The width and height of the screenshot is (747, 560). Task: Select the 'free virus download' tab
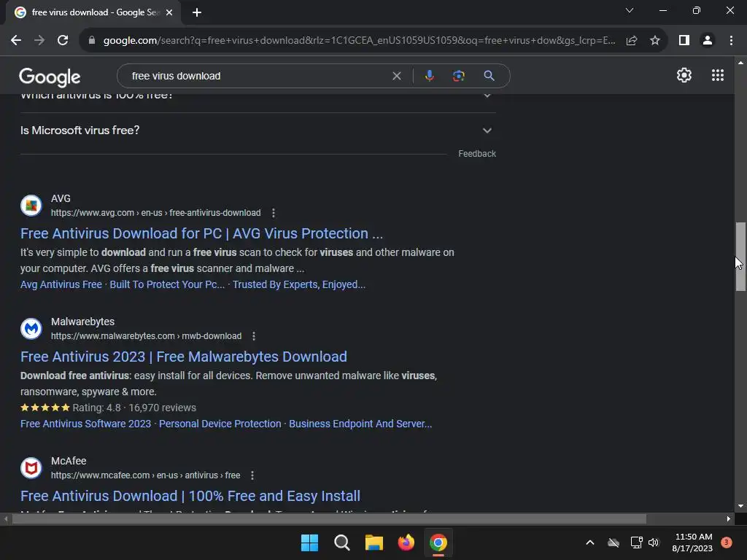tap(93, 12)
